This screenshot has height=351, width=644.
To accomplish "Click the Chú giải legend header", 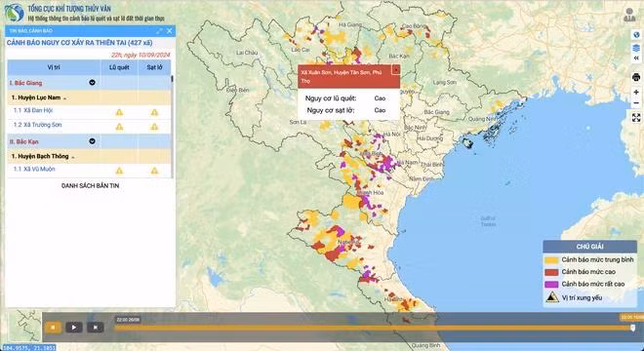I will pos(589,247).
